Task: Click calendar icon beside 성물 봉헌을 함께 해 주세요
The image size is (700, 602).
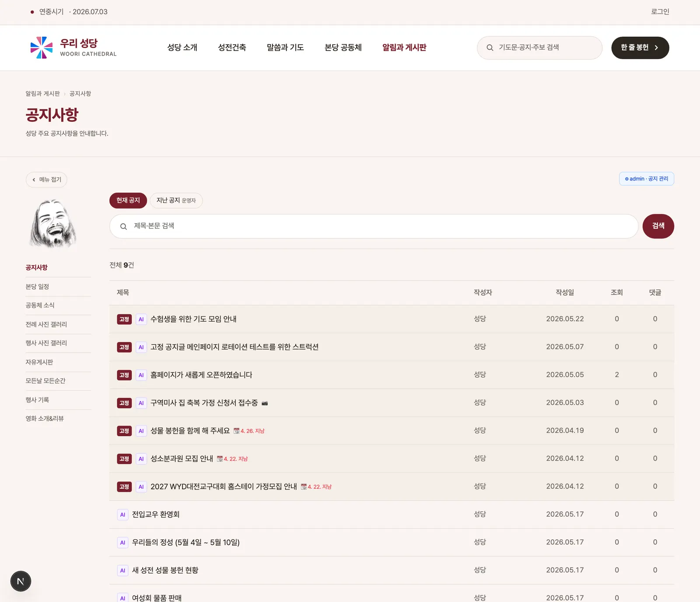Action: point(236,431)
